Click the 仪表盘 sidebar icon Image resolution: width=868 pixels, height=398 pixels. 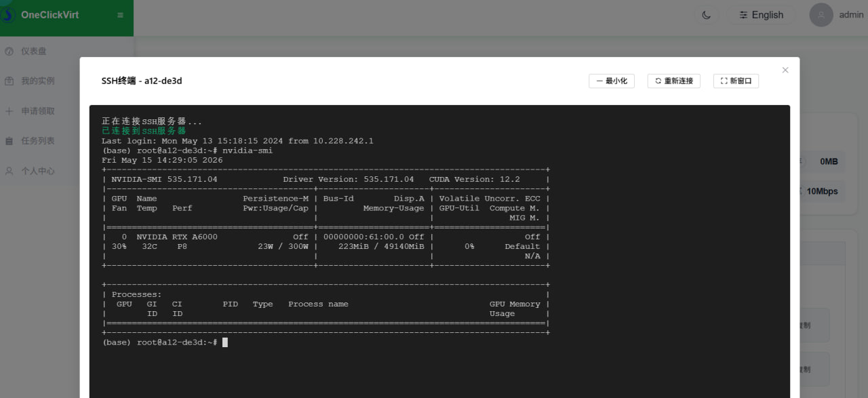tap(9, 52)
